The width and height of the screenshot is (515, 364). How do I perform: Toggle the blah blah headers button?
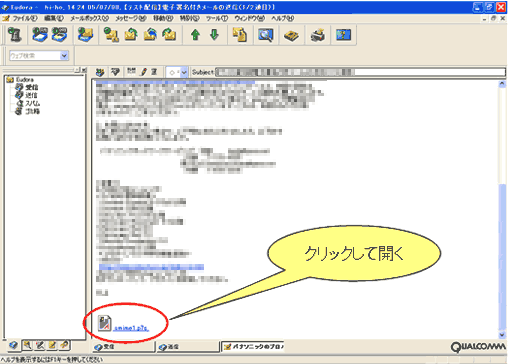point(131,71)
